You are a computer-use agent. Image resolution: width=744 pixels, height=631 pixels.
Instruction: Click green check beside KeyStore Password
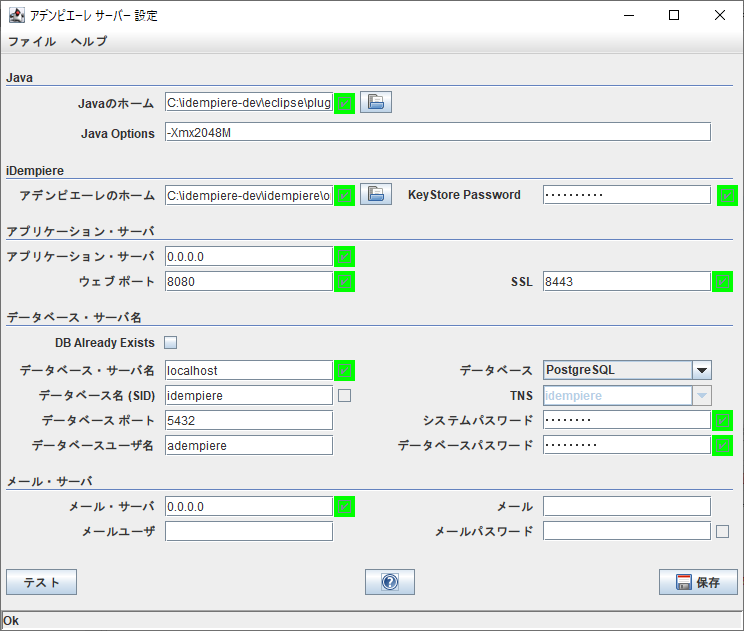point(727,195)
